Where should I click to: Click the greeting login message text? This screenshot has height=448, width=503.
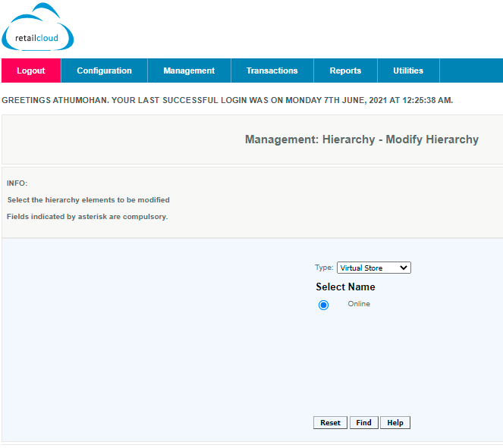click(x=227, y=100)
